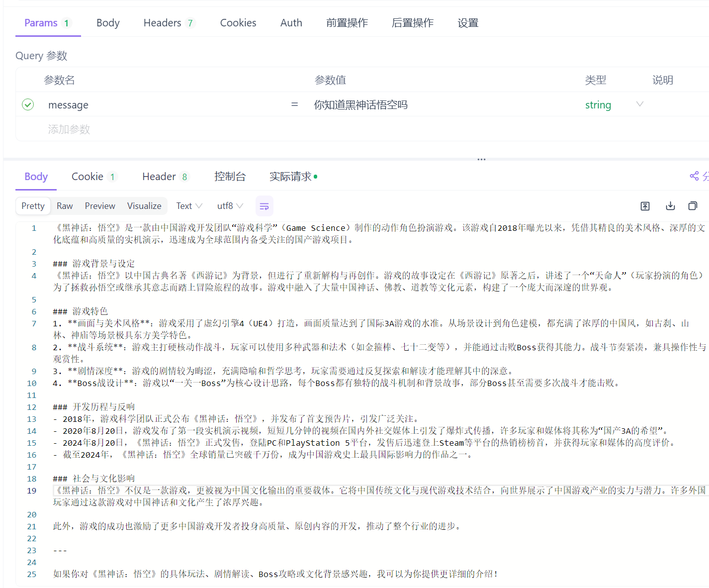Click the extract response icon
This screenshot has width=709, height=588.
pos(645,206)
